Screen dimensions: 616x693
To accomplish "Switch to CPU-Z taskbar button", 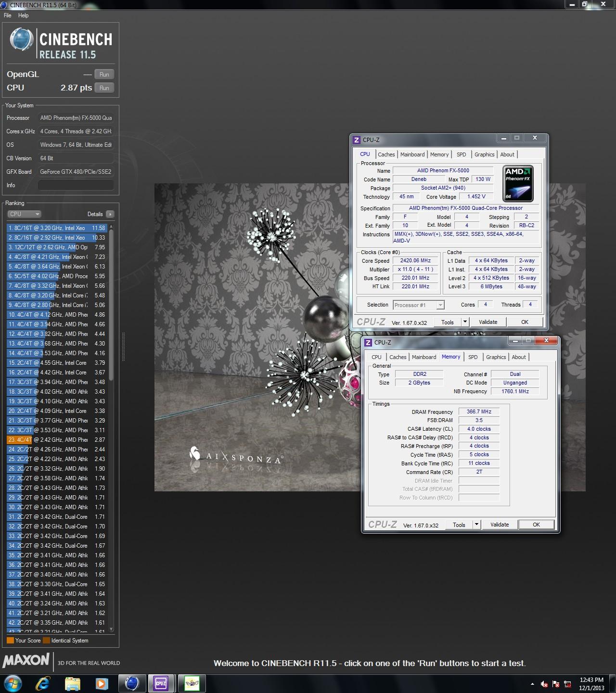I will (161, 683).
